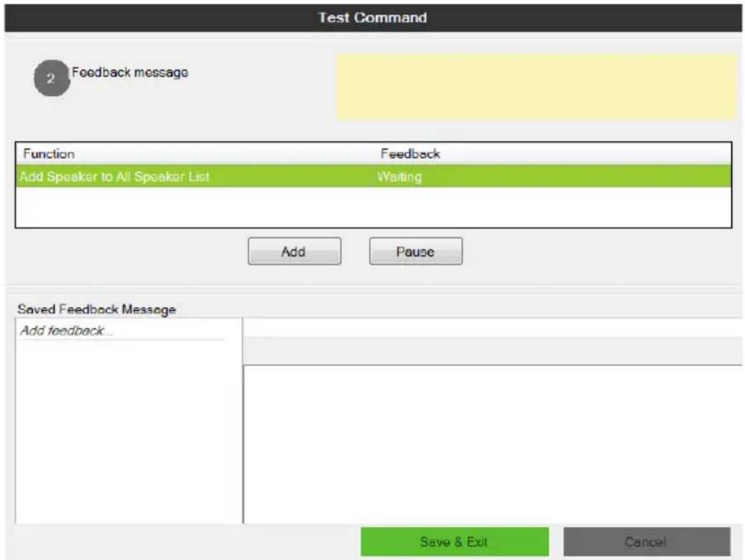
Task: Click the Pause button
Action: (415, 251)
